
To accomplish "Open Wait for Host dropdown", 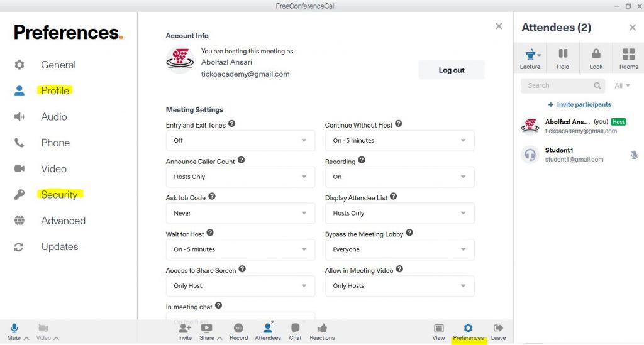I will pos(240,249).
